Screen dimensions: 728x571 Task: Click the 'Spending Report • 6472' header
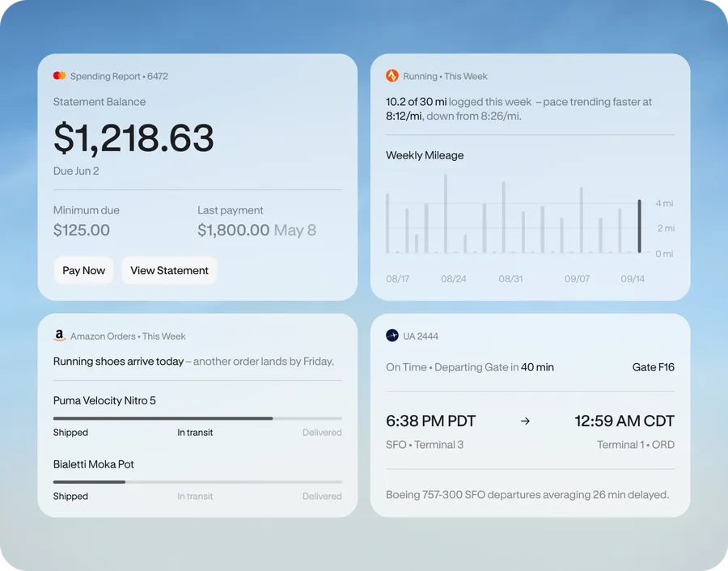[120, 76]
